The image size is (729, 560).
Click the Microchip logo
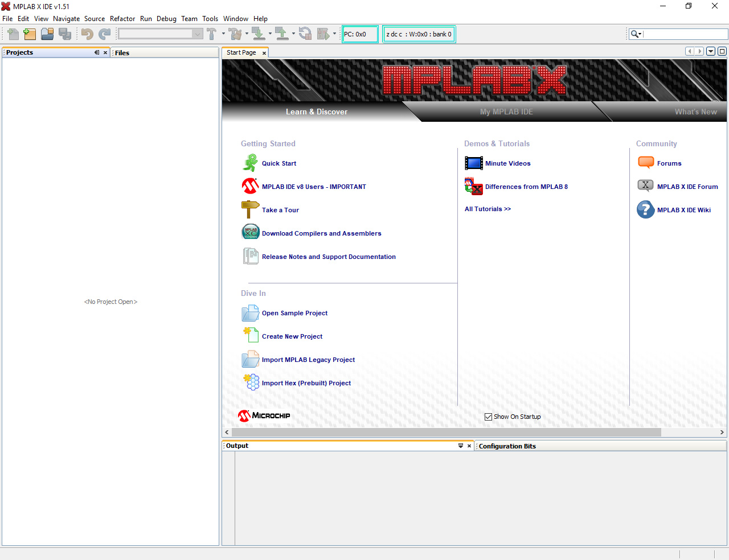tap(264, 415)
